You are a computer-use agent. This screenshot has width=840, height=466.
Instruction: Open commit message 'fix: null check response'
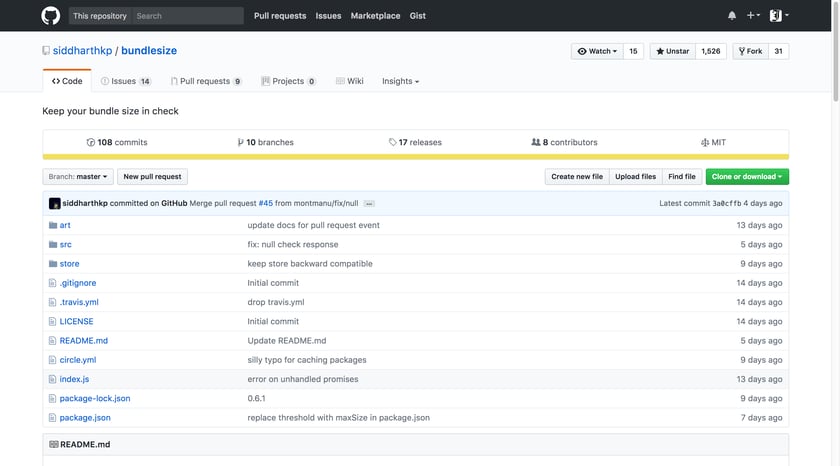click(293, 244)
